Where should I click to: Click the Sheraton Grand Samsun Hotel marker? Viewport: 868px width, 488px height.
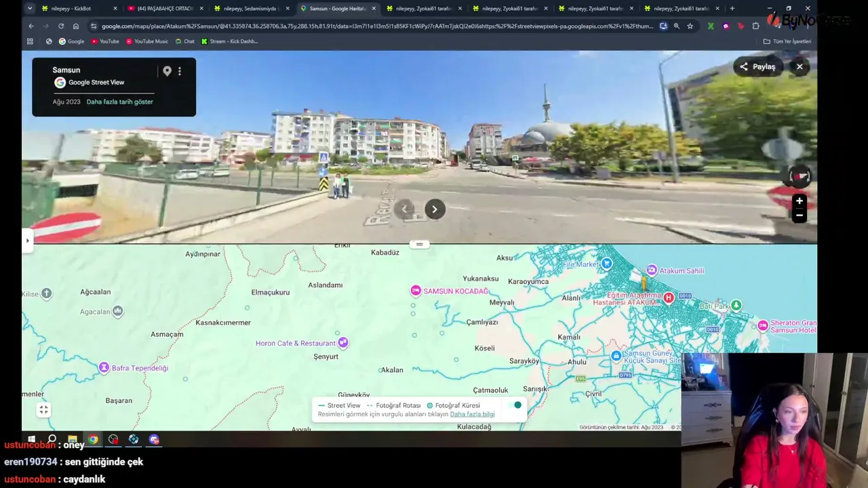point(763,326)
